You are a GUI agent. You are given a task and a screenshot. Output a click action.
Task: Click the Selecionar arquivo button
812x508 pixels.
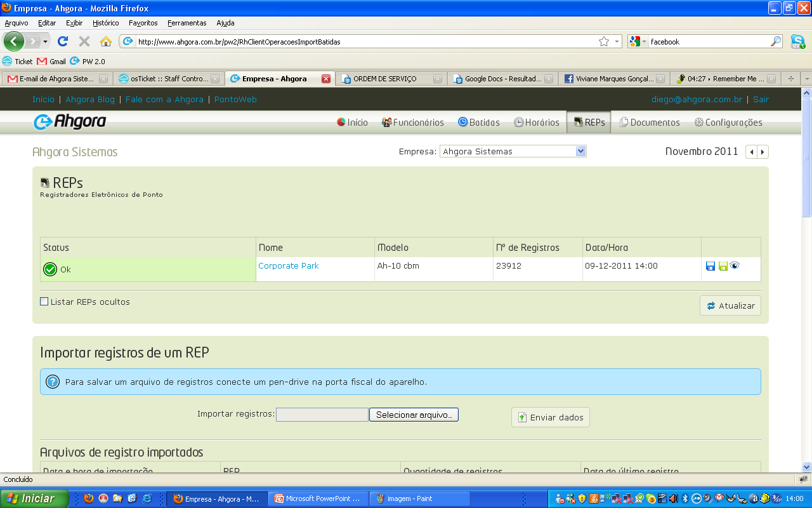point(414,415)
